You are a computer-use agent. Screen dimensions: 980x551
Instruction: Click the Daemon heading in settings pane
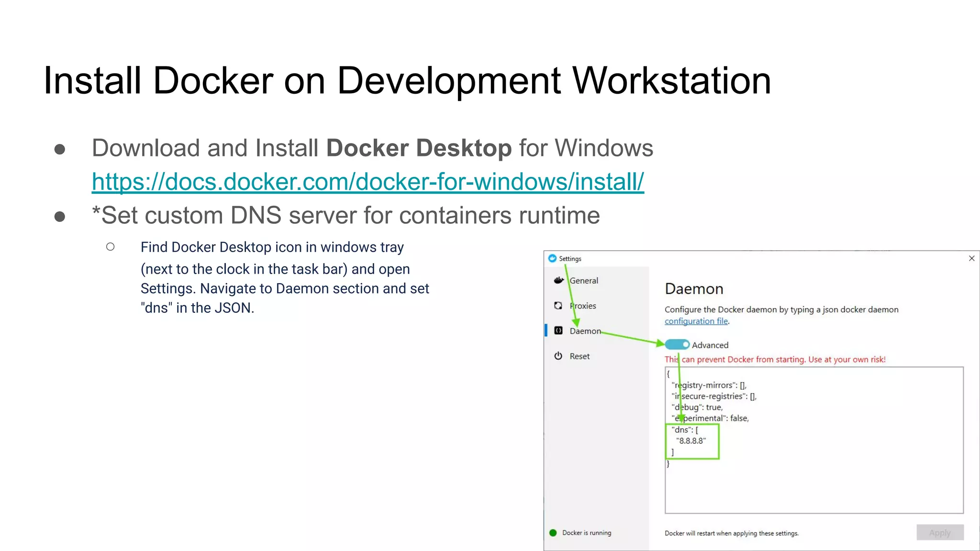click(x=694, y=289)
